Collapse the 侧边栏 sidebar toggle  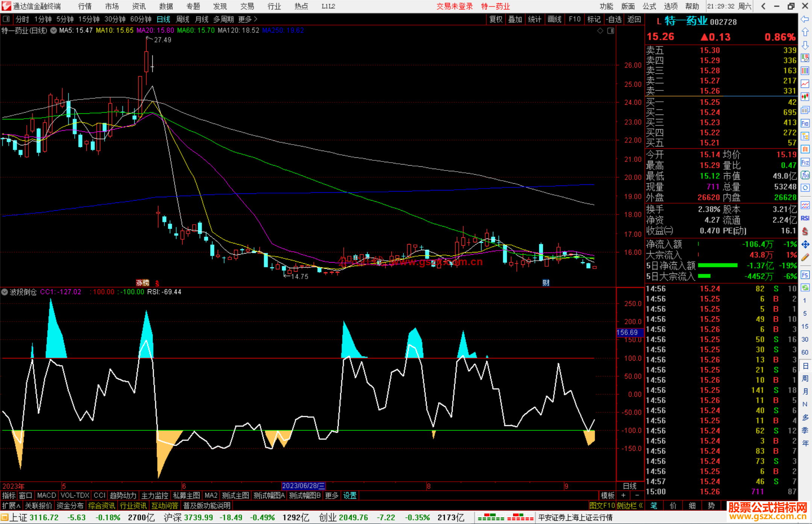click(x=630, y=506)
